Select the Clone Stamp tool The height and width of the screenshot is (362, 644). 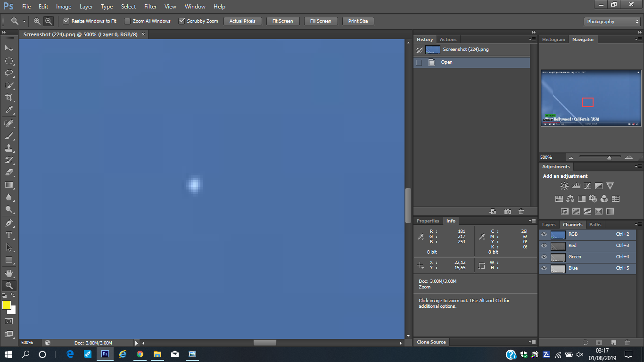tap(9, 148)
